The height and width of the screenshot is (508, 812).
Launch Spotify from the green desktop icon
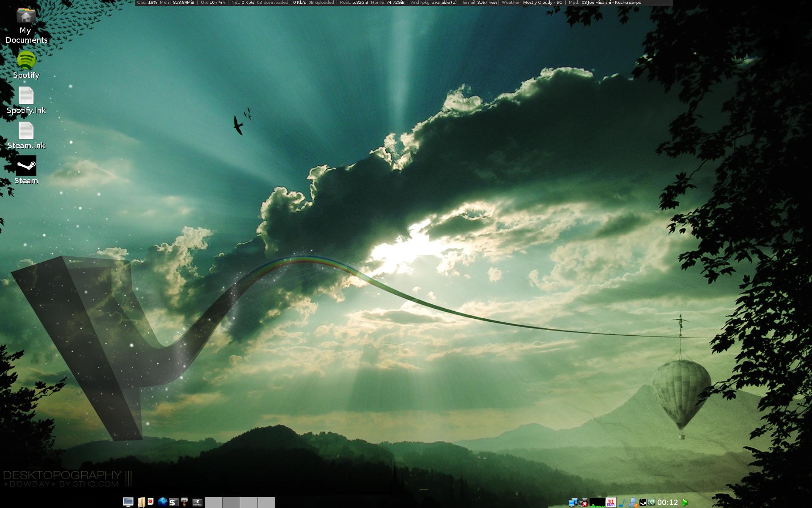click(26, 60)
